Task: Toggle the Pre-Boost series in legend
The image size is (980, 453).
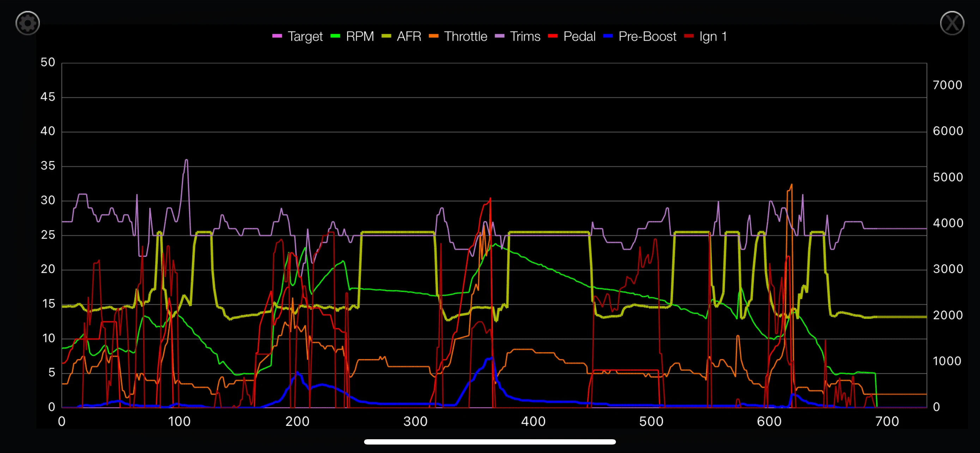Action: click(x=640, y=36)
